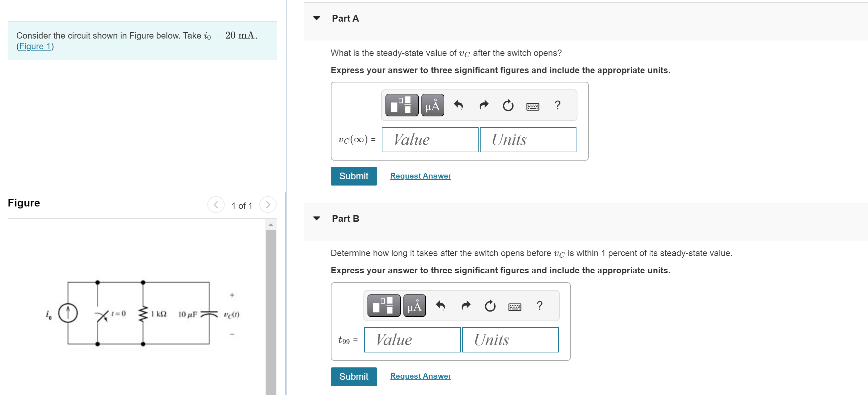This screenshot has width=868, height=395.
Task: Open templates button in Part B toolbar
Action: pyautogui.click(x=384, y=306)
